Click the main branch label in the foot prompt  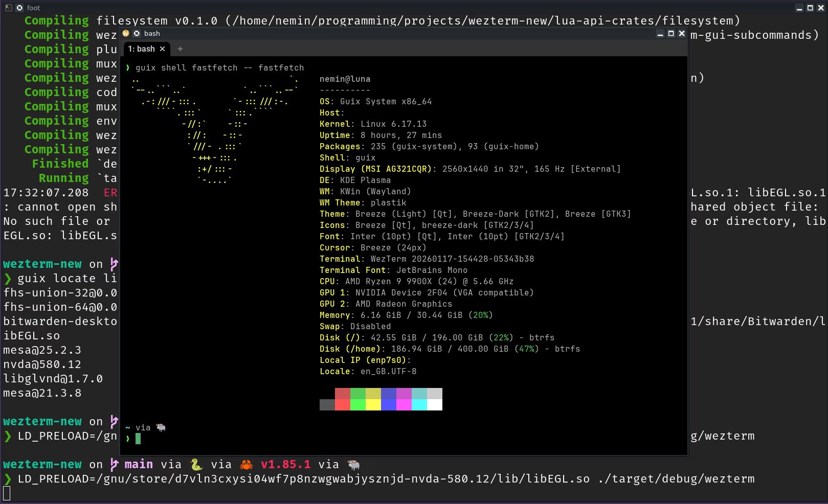pos(138,464)
